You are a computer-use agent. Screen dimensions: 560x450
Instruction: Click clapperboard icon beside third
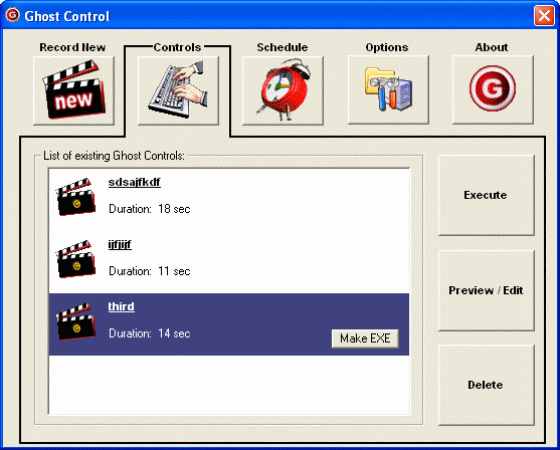pos(76,321)
